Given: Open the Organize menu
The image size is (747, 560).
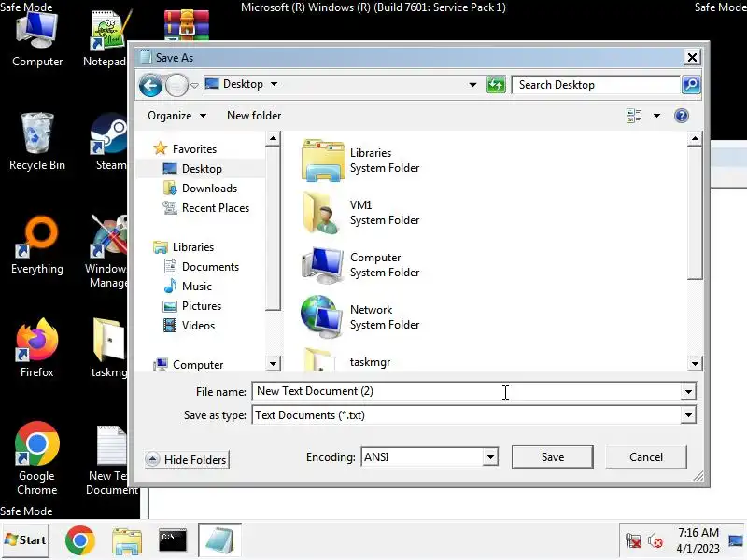Looking at the screenshot, I should pos(176,116).
